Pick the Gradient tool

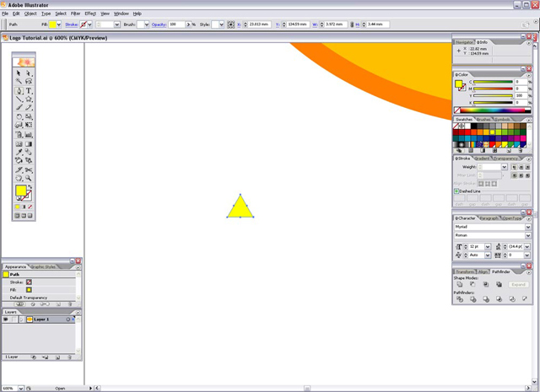tap(29, 144)
